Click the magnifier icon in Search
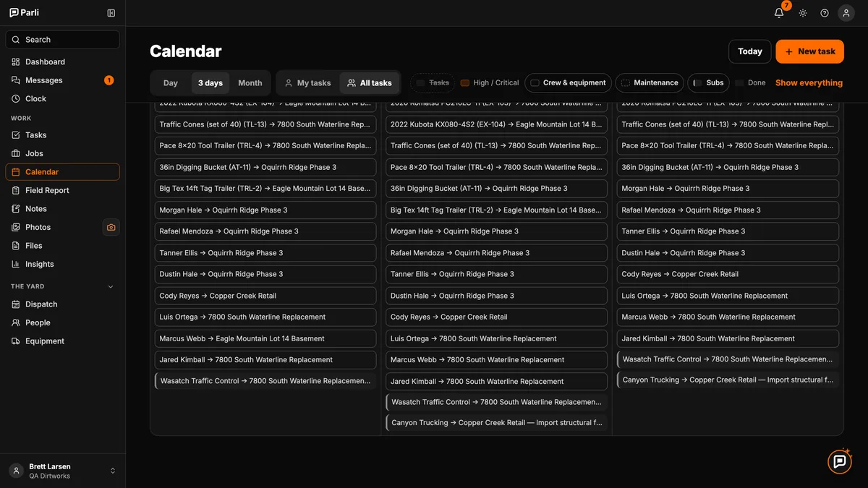 (x=16, y=40)
